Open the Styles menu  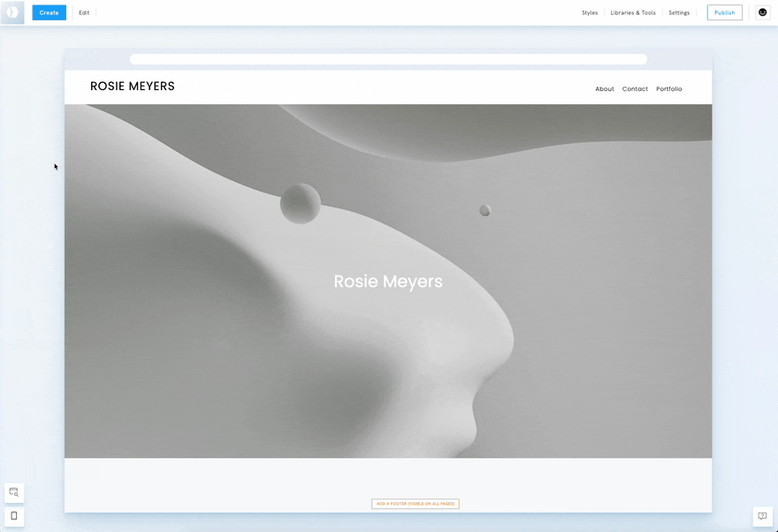pos(590,13)
